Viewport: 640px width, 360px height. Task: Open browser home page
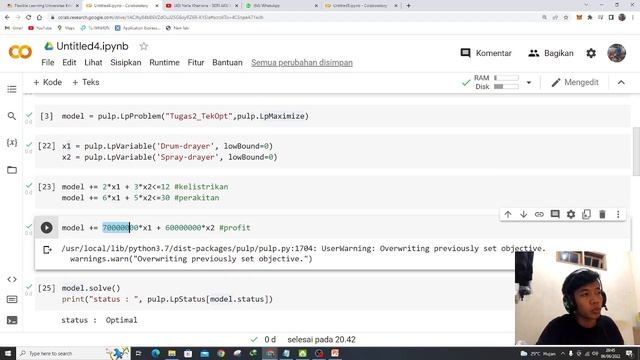tap(39, 17)
